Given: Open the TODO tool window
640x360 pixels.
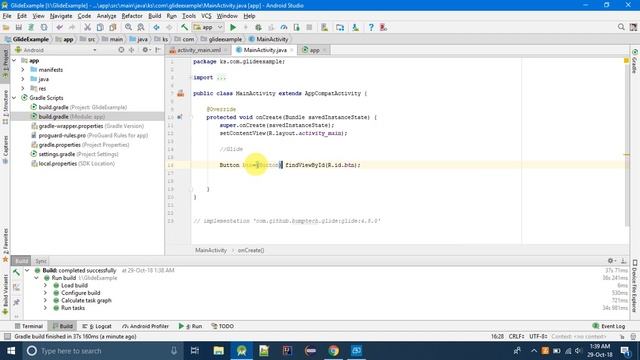Looking at the screenshot, I should (x=222, y=326).
